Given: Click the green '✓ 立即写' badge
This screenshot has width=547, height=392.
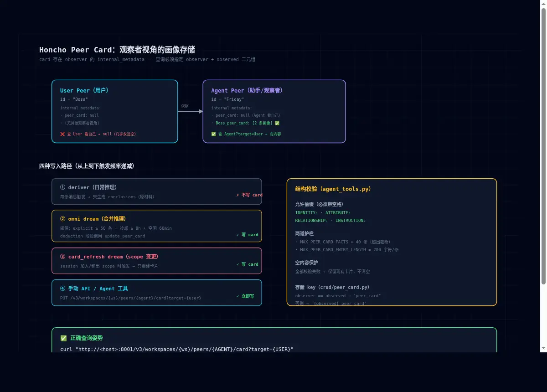Looking at the screenshot, I should (245, 296).
